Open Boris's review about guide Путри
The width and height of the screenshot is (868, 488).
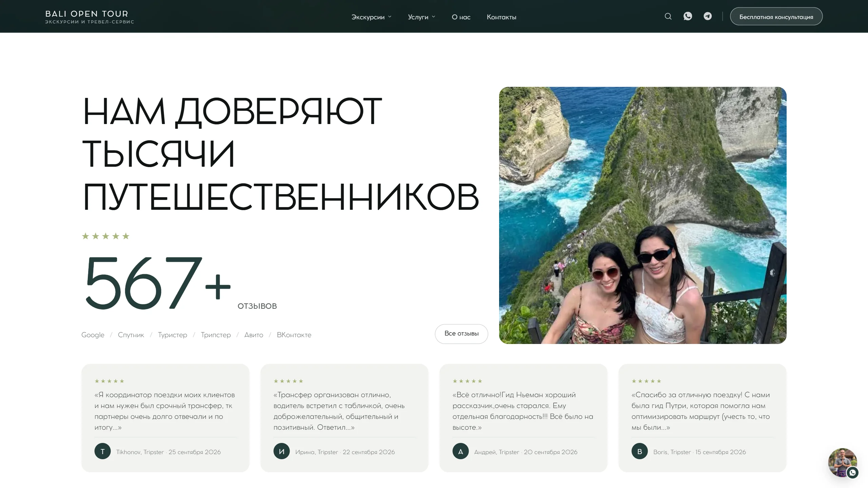tap(701, 411)
